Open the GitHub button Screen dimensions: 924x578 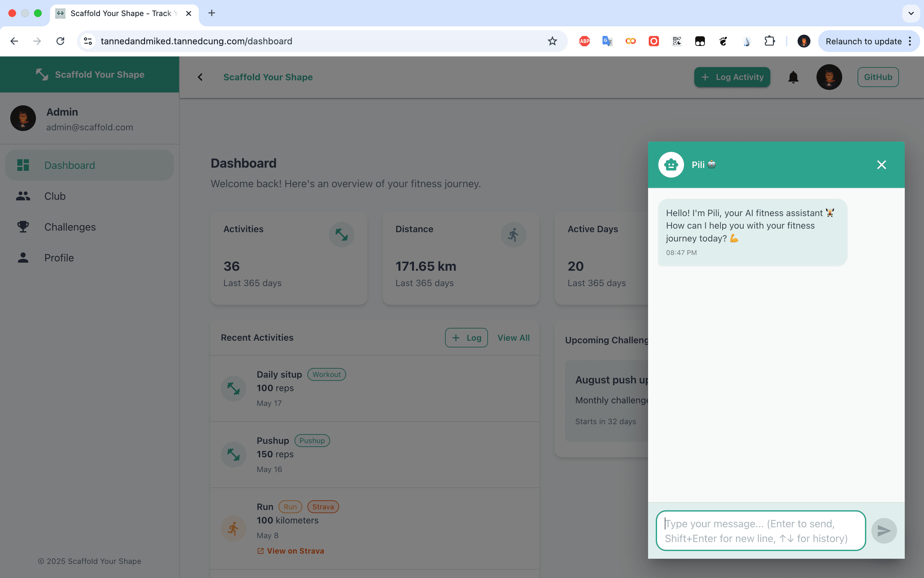(878, 77)
